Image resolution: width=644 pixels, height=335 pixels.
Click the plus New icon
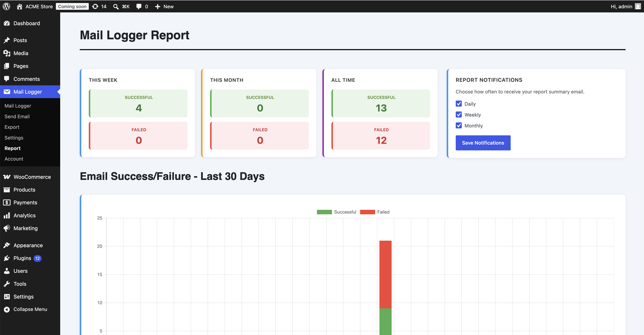tap(157, 7)
